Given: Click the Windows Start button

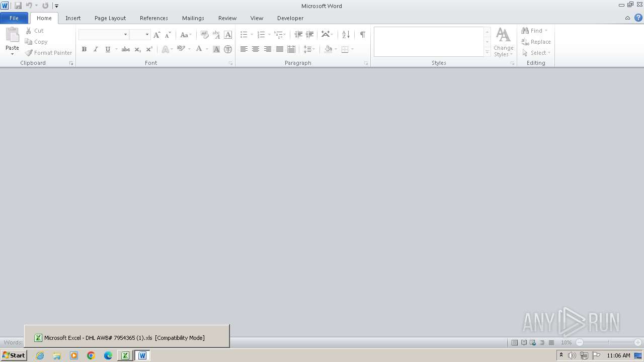Looking at the screenshot, I should click(14, 355).
